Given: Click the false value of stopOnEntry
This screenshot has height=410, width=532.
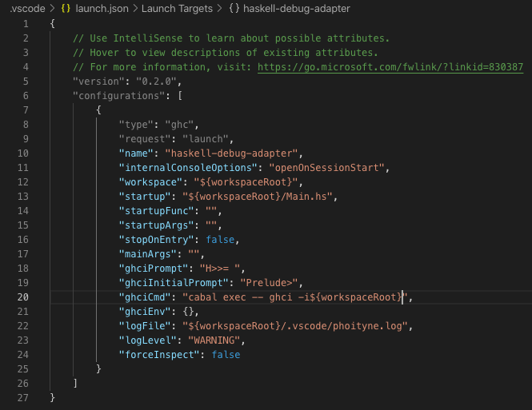Looking at the screenshot, I should tap(220, 240).
